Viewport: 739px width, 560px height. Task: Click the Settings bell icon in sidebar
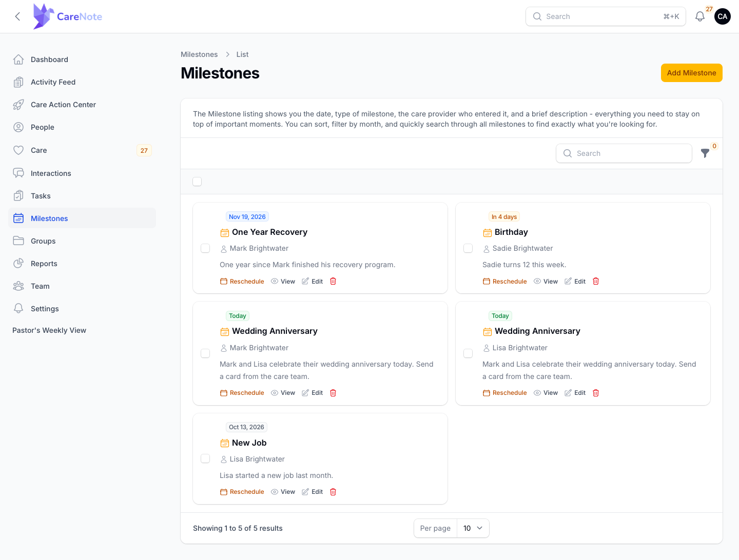coord(18,309)
